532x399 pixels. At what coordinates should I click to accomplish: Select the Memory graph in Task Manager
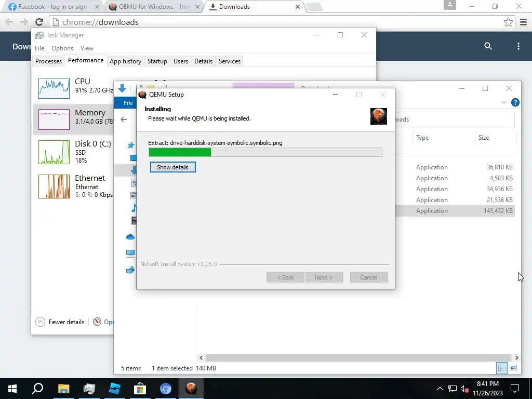click(x=54, y=119)
